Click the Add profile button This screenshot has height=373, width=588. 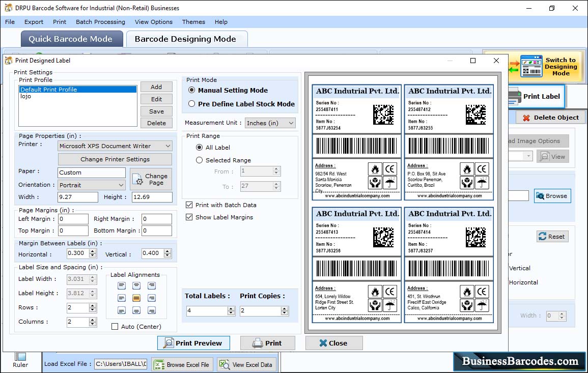click(x=156, y=87)
